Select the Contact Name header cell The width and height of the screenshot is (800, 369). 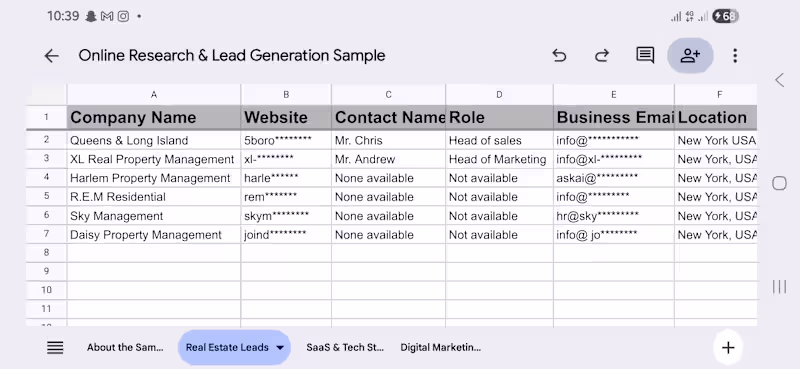point(388,117)
